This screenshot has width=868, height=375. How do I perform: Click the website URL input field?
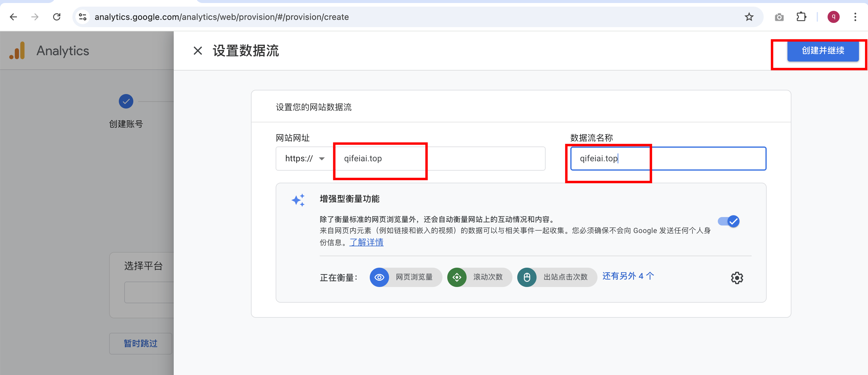438,158
